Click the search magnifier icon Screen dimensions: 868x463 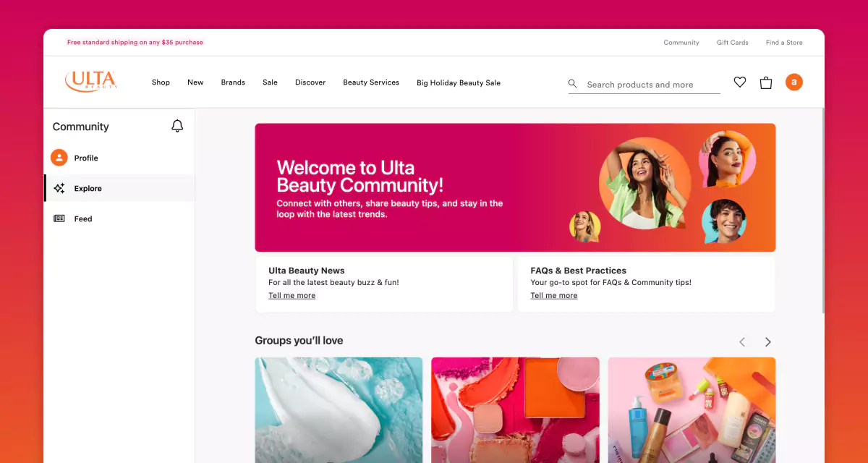tap(573, 84)
